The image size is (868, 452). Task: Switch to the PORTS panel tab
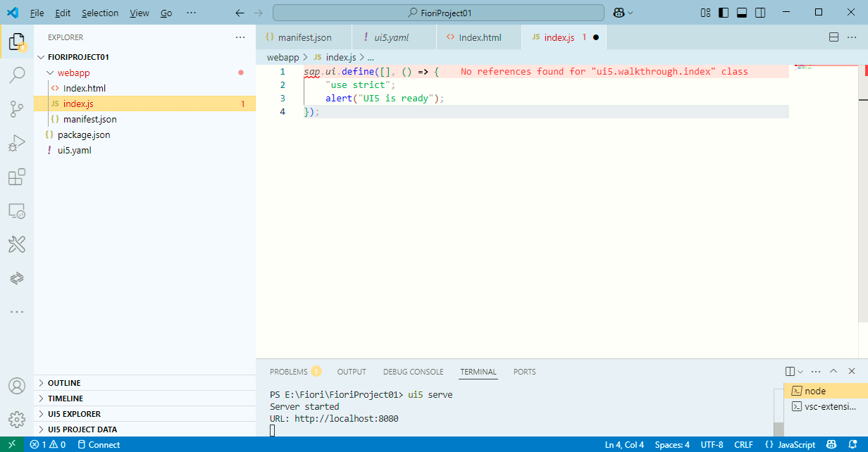525,372
